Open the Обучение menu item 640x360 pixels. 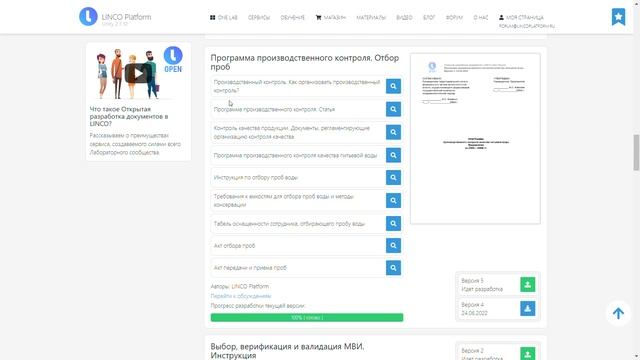[292, 18]
